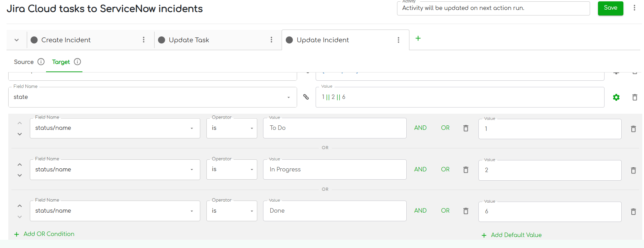644x248 pixels.
Task: Add OR condition to In Progress row
Action: click(x=445, y=169)
